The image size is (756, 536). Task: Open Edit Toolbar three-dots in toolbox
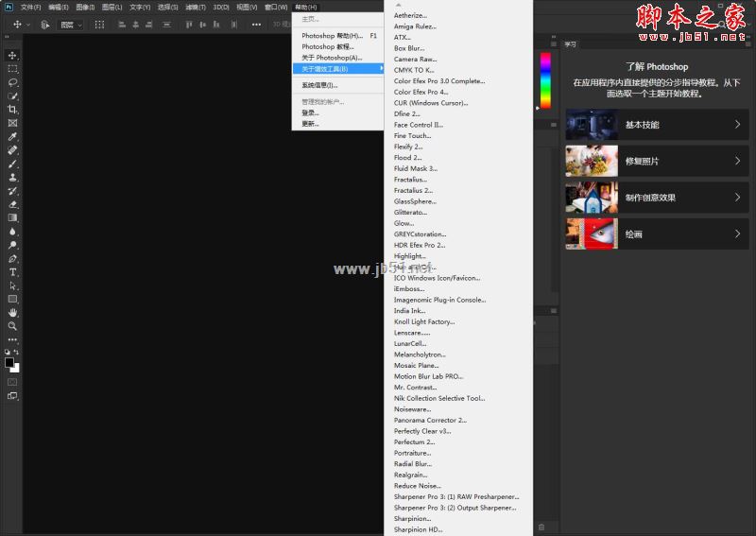pos(12,339)
